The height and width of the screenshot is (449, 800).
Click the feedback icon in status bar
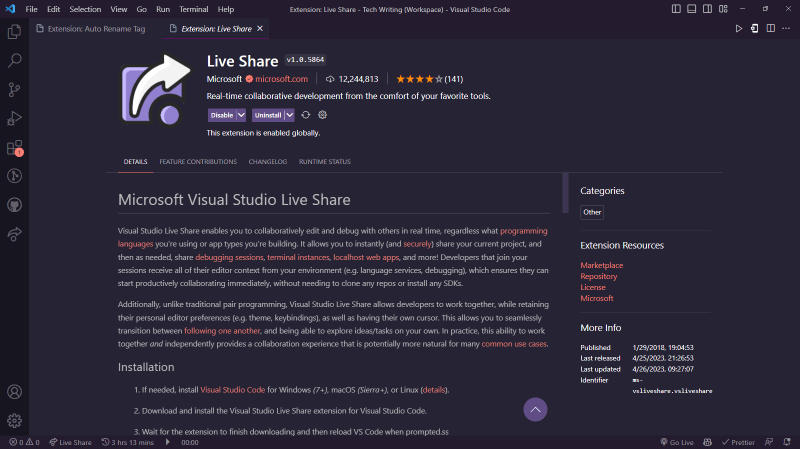[769, 442]
